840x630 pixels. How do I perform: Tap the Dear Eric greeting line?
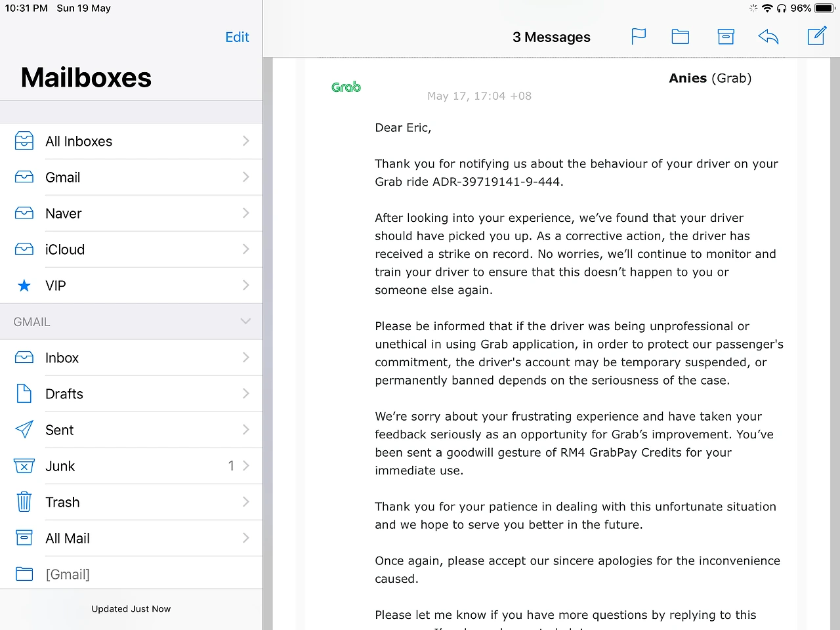tap(403, 128)
